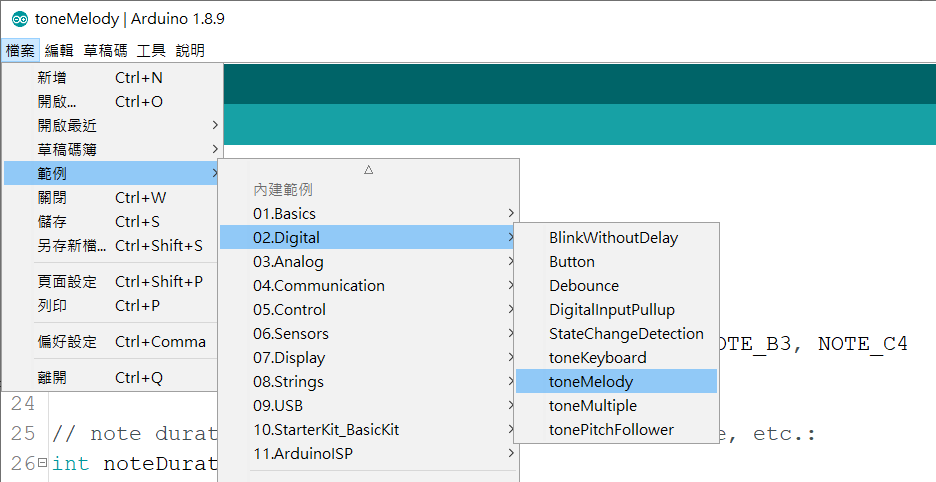Viewport: 936px width, 482px height.
Task: Select 關閉 Ctrl+W menu entry
Action: [x=112, y=198]
